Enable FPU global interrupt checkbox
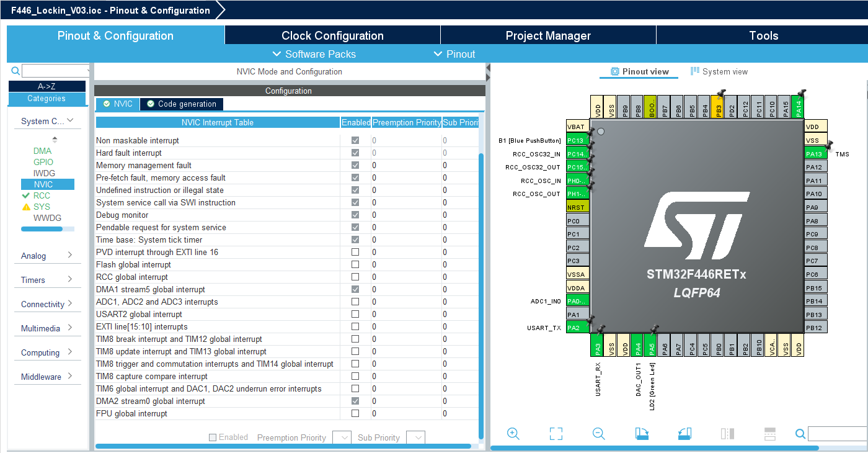This screenshot has width=868, height=453. (355, 413)
